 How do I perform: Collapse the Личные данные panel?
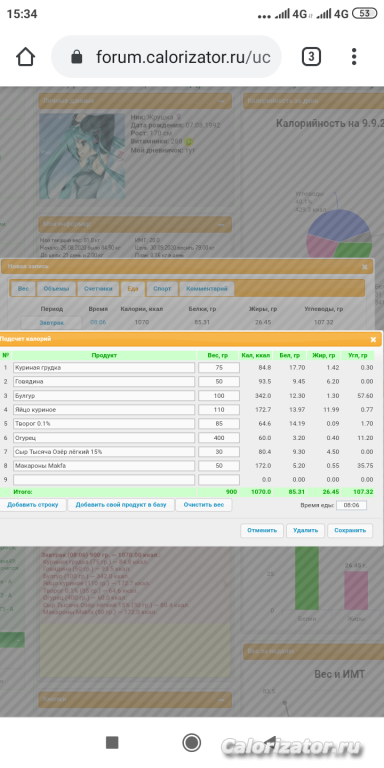(x=222, y=101)
